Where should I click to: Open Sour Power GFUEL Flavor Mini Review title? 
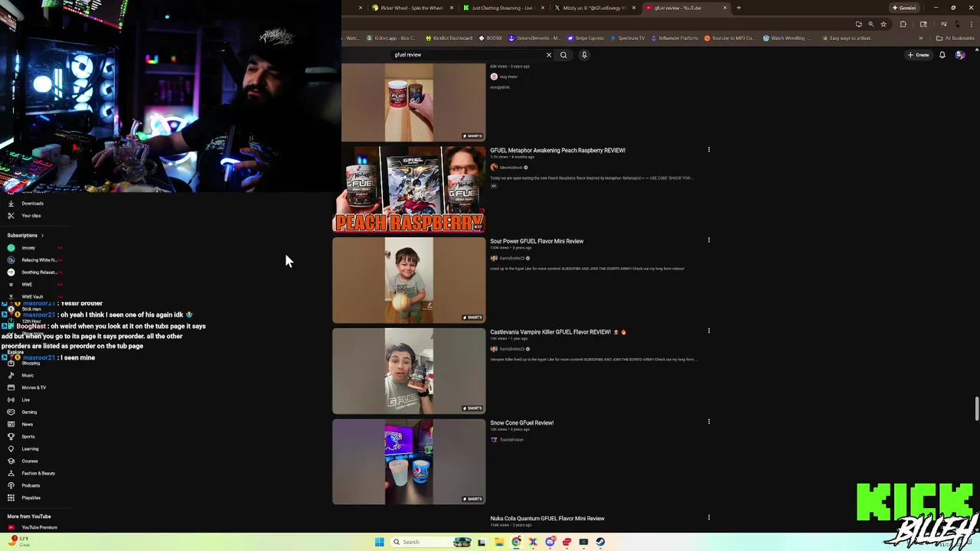click(537, 241)
